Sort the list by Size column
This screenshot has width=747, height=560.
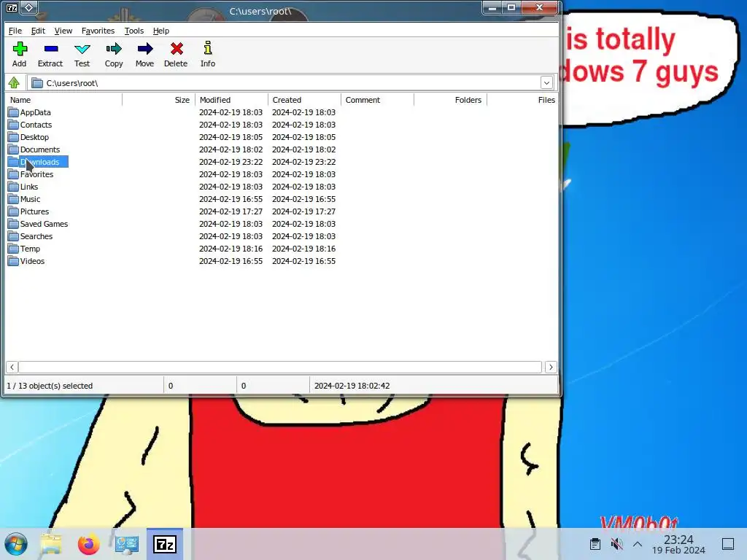pos(158,100)
